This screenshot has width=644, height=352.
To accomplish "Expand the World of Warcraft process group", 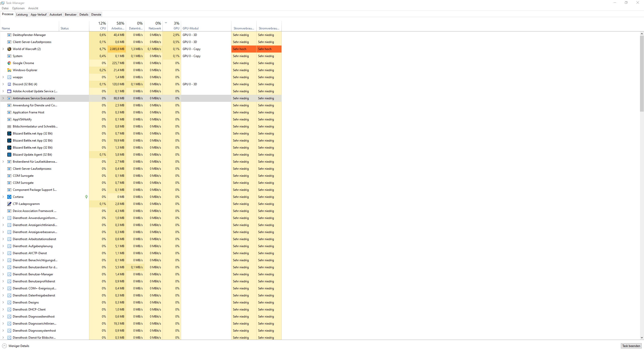I will tap(3, 49).
